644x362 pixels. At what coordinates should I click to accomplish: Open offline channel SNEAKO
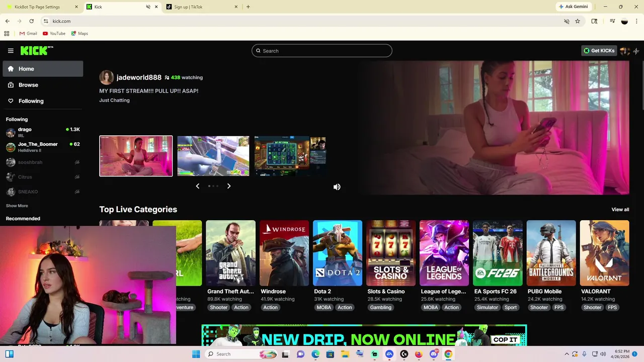coord(43,192)
